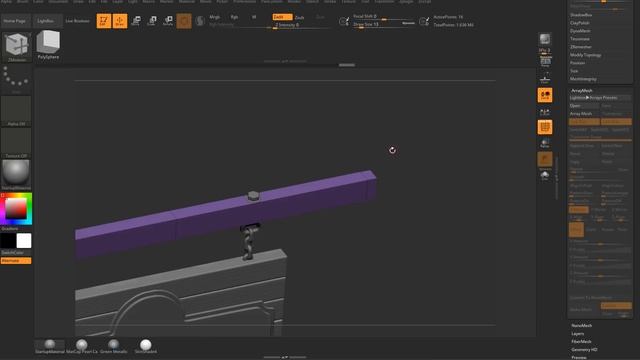Select the Green Metallic material
This screenshot has width=640, height=360.
point(113,346)
